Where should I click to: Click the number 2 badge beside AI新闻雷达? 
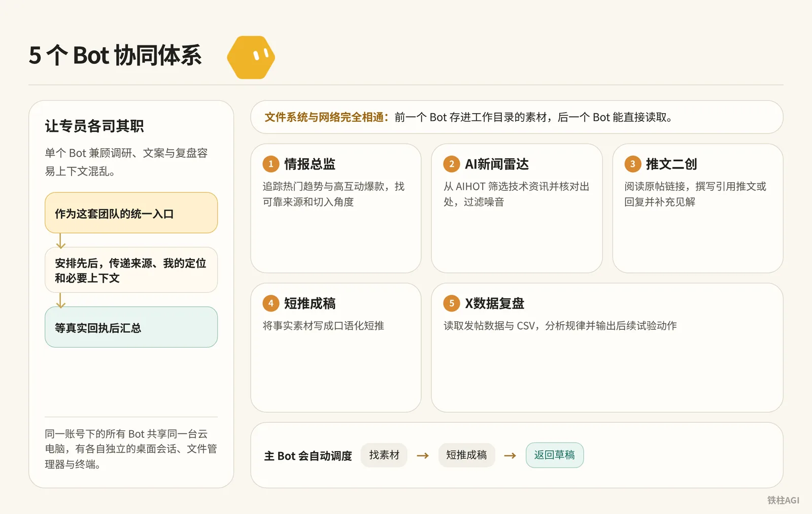click(452, 164)
